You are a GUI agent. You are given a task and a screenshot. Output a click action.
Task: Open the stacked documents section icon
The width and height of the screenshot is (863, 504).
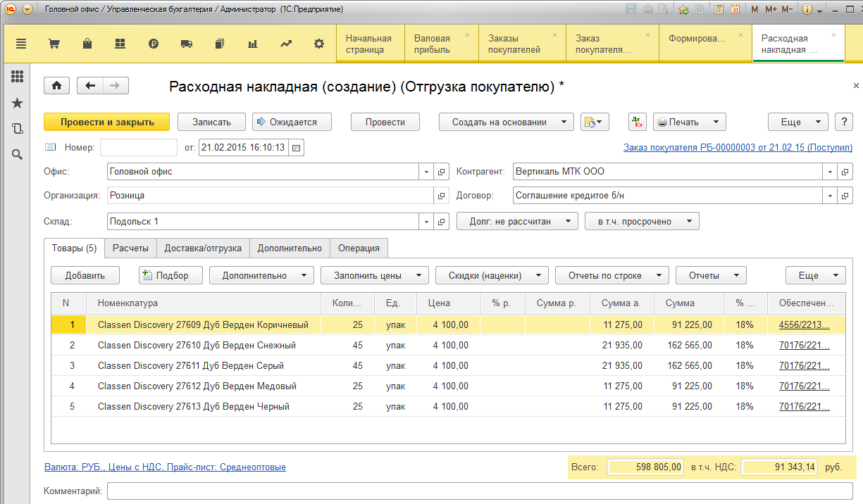coord(220,44)
